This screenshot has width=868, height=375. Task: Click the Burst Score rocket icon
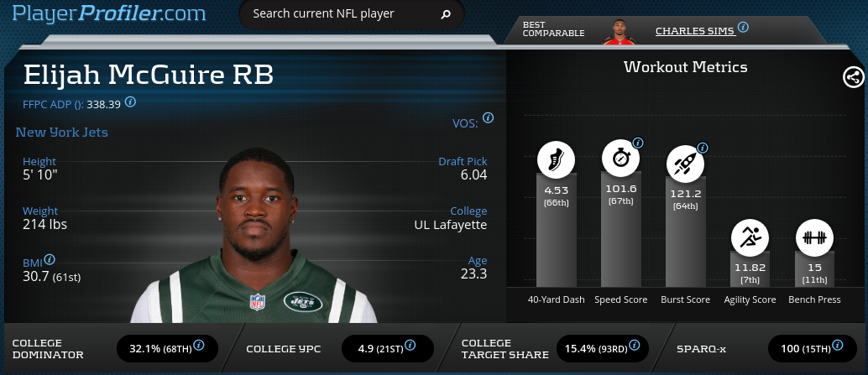tap(684, 163)
